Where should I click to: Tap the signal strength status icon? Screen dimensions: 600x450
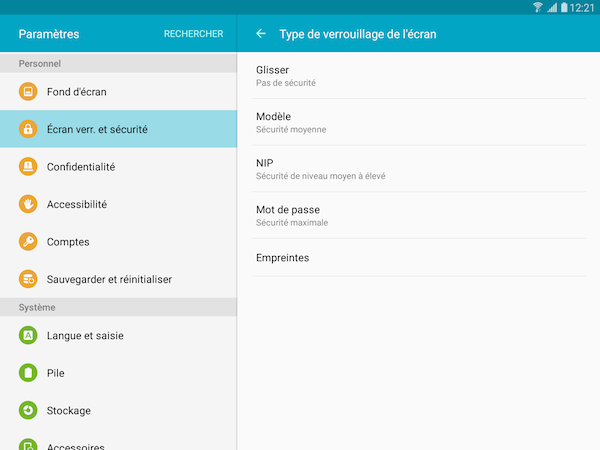(x=552, y=7)
